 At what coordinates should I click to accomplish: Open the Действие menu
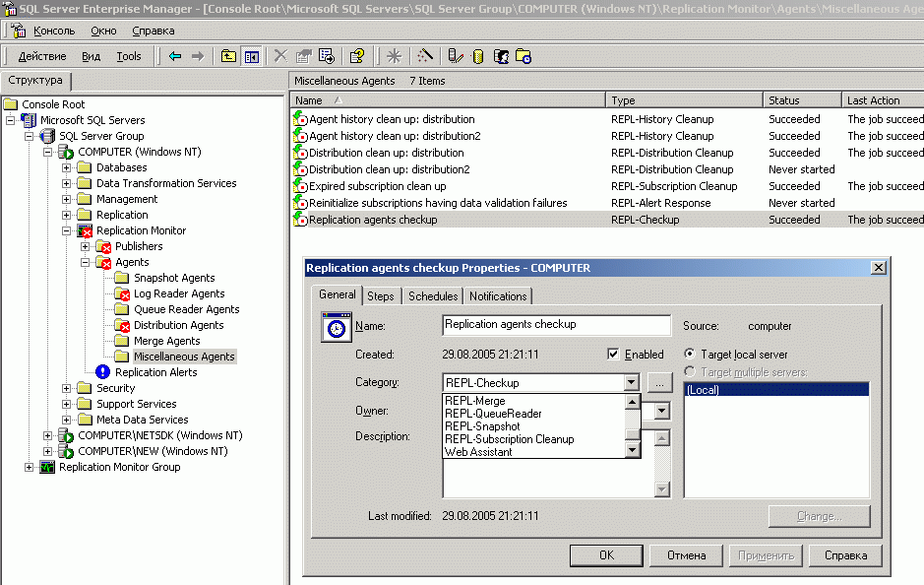tap(42, 56)
